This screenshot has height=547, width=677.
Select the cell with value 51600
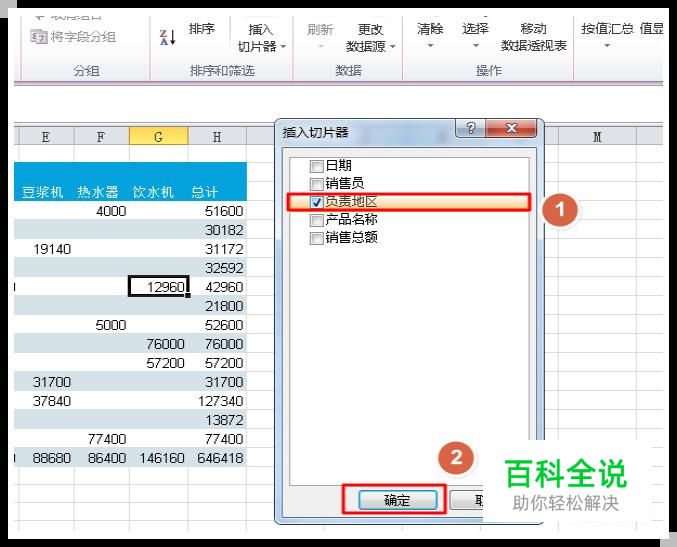217,211
